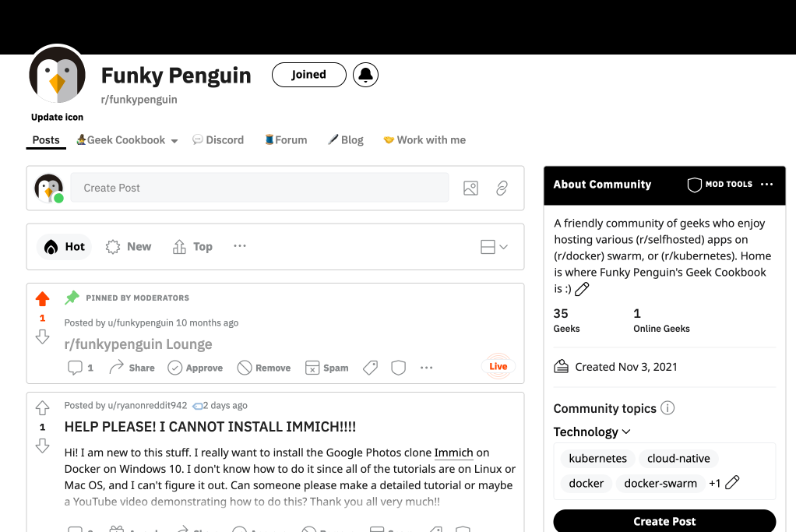Click the shield icon on pinned post

[x=399, y=368]
